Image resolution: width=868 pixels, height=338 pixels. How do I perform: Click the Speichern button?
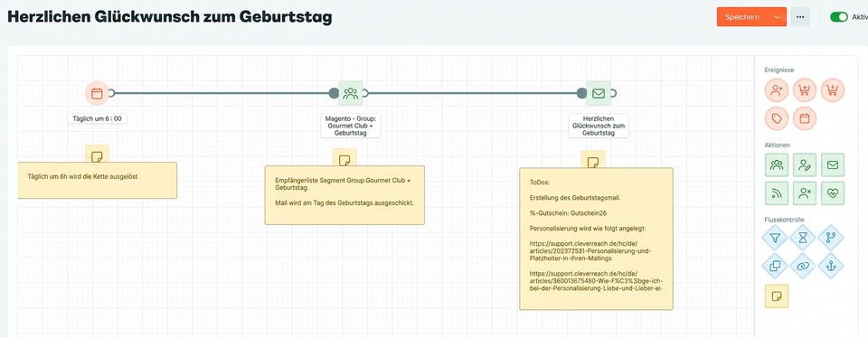coord(742,17)
